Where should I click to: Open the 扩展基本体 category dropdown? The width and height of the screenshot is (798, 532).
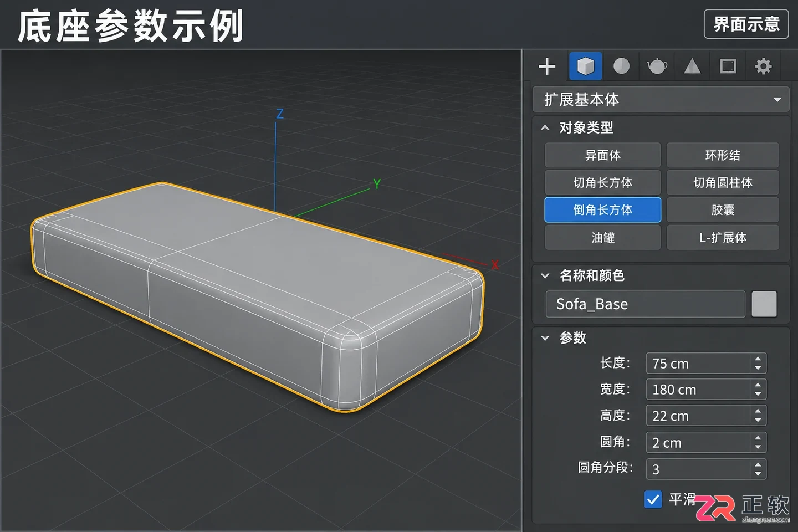[x=661, y=100]
